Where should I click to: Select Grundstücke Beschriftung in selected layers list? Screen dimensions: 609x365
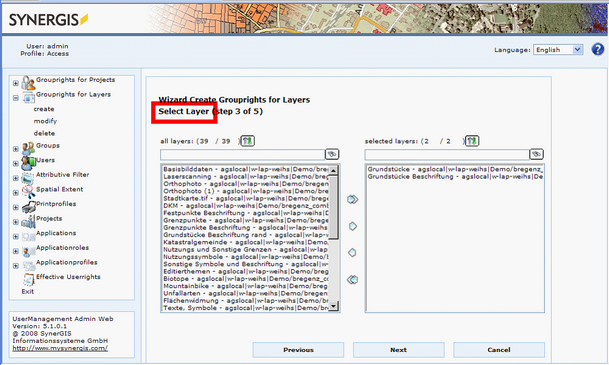tap(455, 177)
